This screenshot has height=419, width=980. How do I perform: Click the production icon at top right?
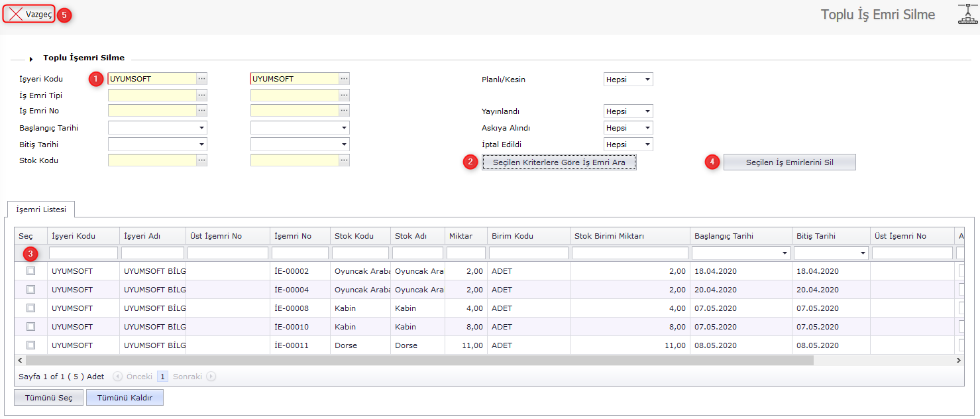tap(968, 14)
